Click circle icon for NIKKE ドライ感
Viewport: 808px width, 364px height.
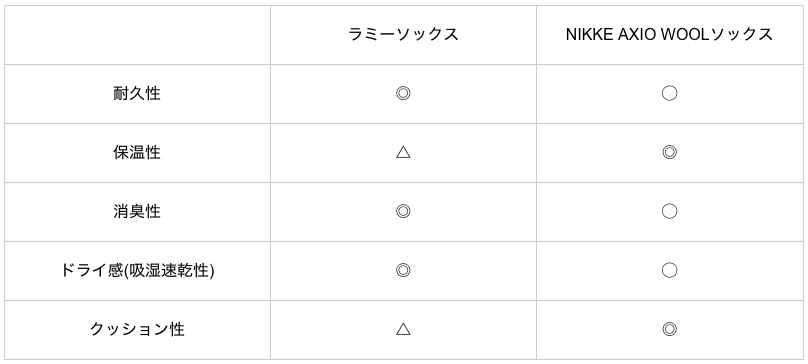[669, 270]
